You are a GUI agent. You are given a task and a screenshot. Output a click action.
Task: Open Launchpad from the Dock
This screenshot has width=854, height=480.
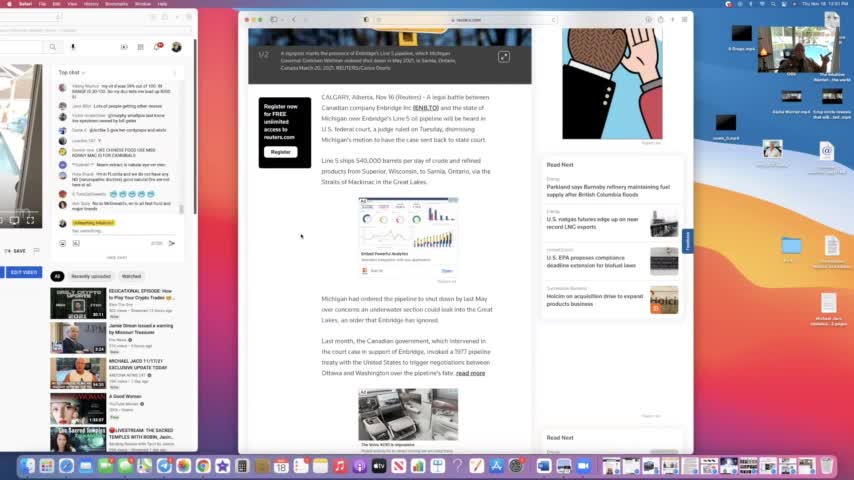point(47,466)
